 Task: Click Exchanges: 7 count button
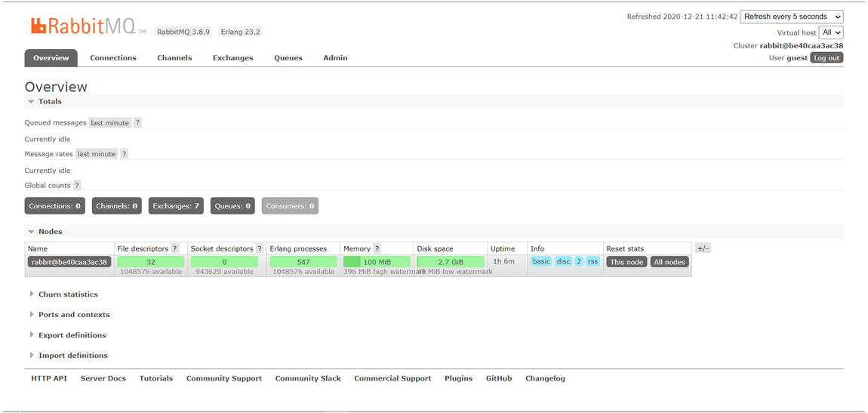[176, 206]
